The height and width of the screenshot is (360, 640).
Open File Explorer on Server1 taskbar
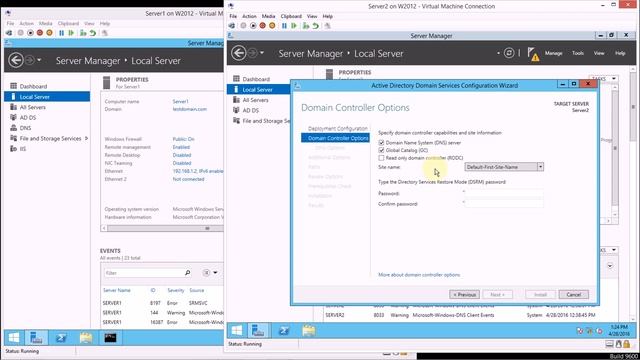pos(86,338)
